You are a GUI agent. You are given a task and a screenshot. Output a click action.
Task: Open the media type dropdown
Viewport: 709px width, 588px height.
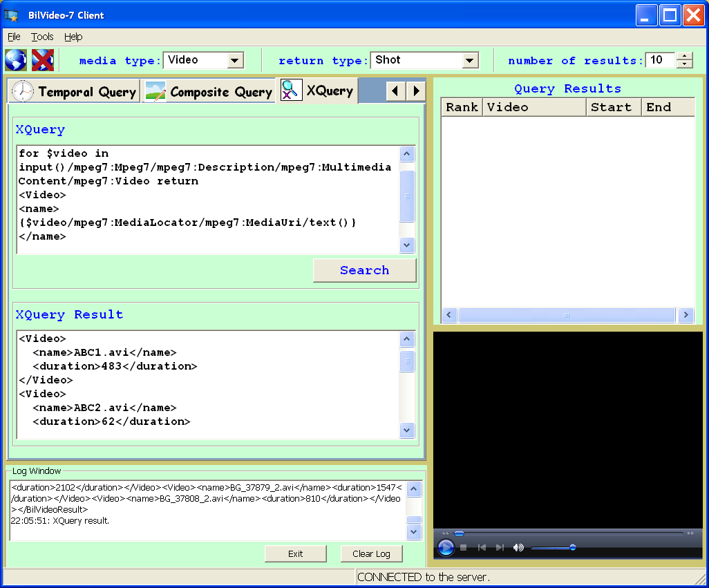tap(235, 61)
